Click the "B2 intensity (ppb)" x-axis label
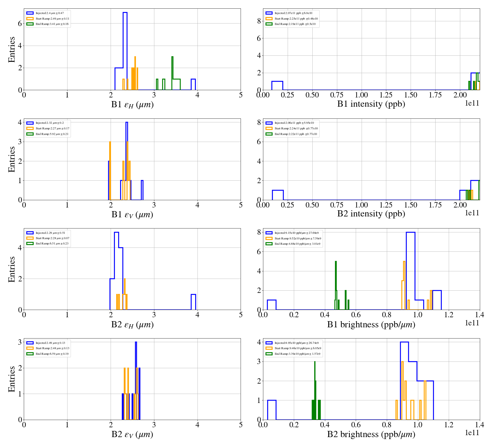Image resolution: width=493 pixels, height=448 pixels. (x=371, y=214)
